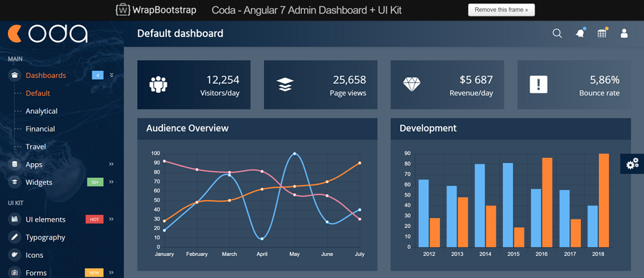644x278 pixels.
Task: Click the orange 2016 bar
Action: point(547,202)
